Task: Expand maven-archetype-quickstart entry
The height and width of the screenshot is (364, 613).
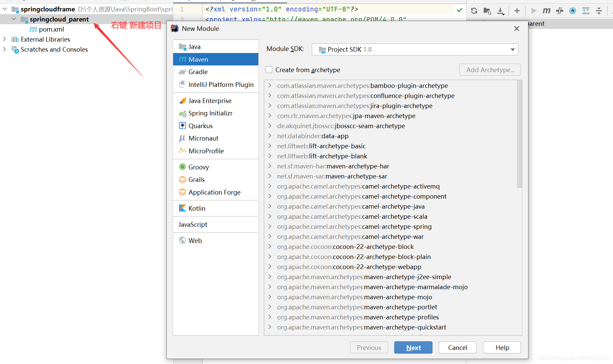Action: (x=270, y=327)
